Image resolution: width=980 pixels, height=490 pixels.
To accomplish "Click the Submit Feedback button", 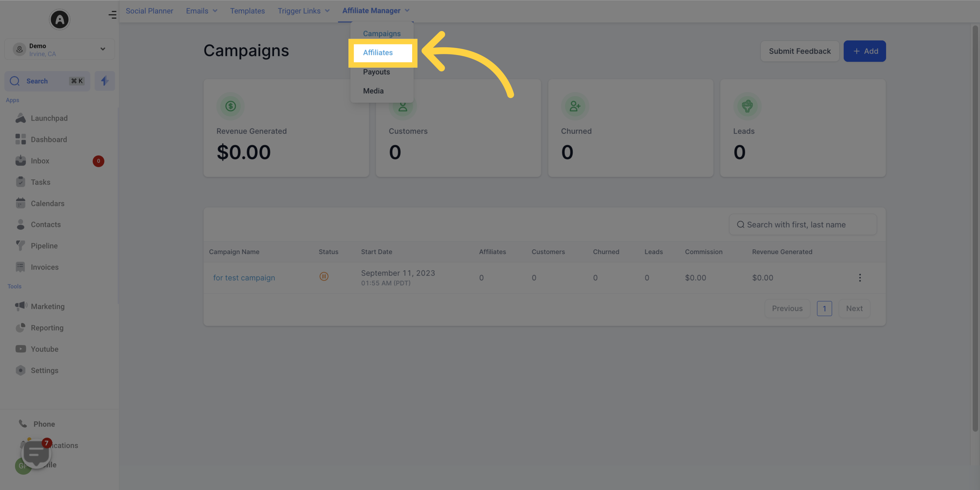I will [x=800, y=51].
